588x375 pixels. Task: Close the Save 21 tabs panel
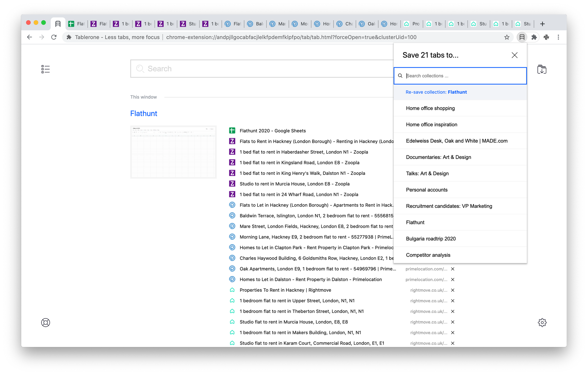(x=514, y=55)
